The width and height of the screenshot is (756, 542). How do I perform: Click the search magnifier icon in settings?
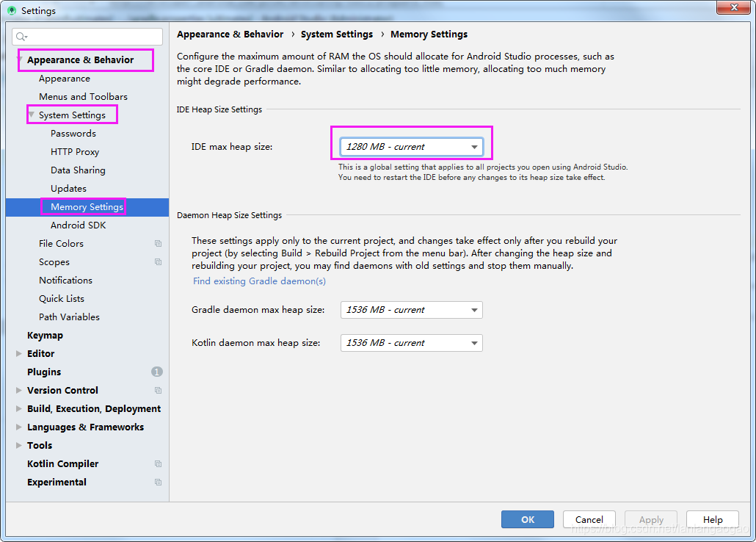click(x=21, y=37)
